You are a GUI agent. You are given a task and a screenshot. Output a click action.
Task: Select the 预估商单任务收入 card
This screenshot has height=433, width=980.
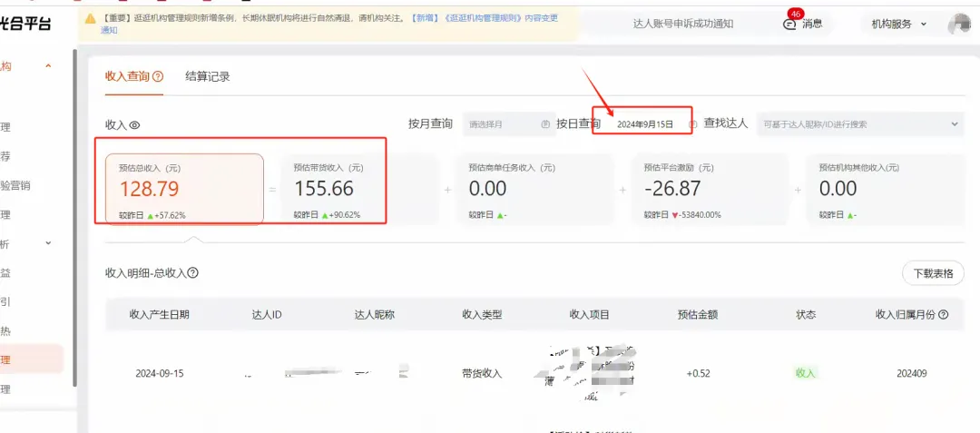[x=535, y=190]
